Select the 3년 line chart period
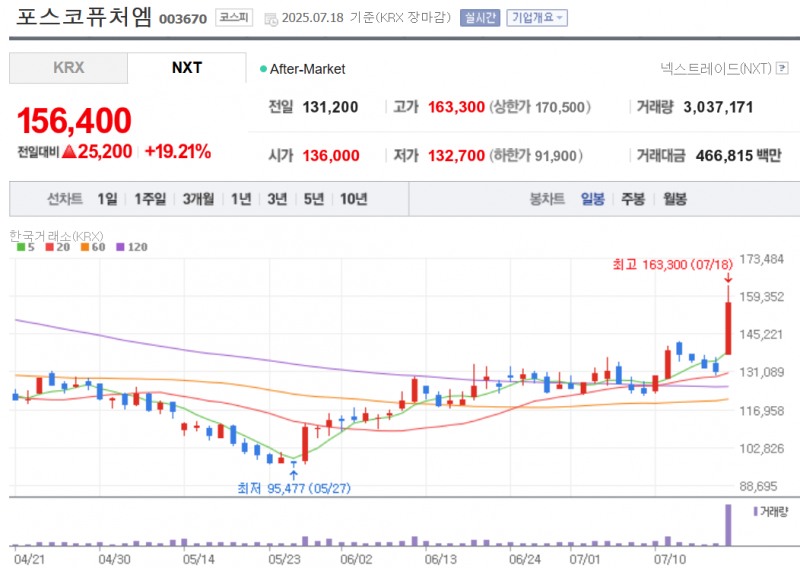 pos(278,199)
